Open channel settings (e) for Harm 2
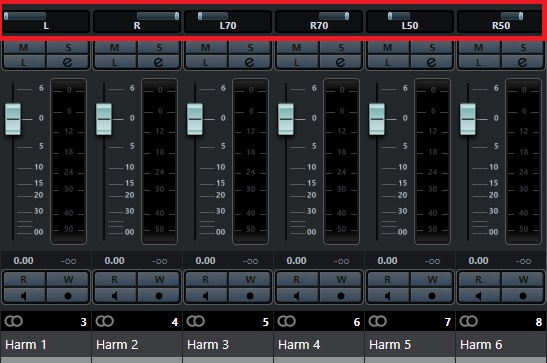This screenshot has height=363, width=547. click(x=158, y=62)
